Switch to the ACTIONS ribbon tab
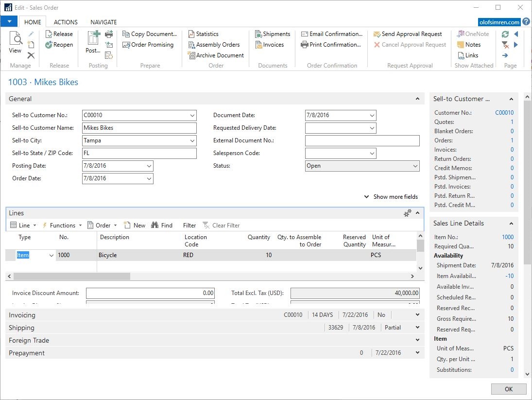532x400 pixels. (x=66, y=22)
